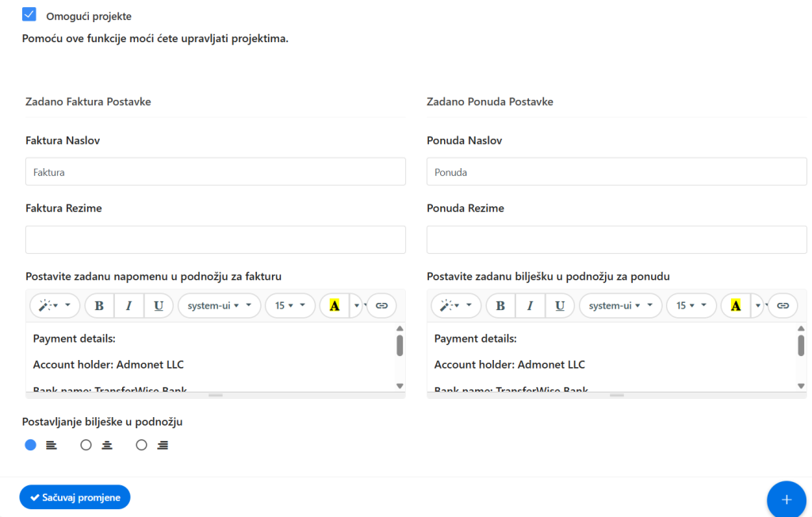Click Bold icon in quote footer editor
The width and height of the screenshot is (812, 517).
pyautogui.click(x=500, y=305)
